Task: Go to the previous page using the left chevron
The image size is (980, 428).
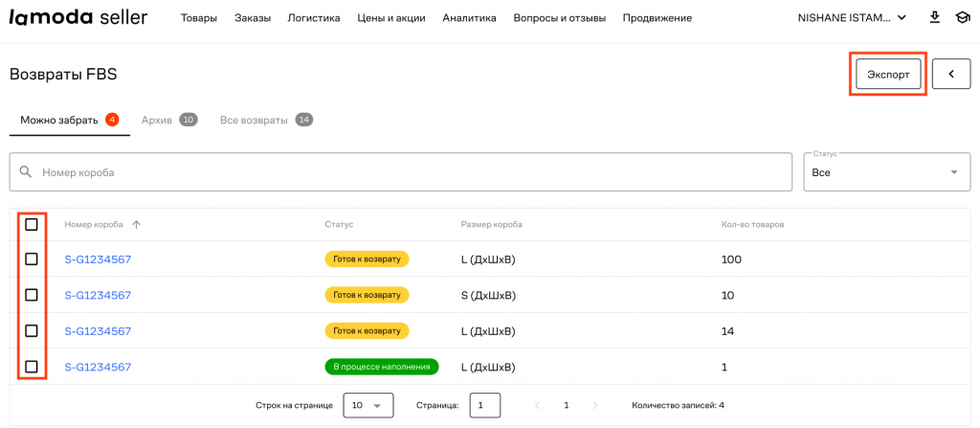Action: click(x=537, y=405)
